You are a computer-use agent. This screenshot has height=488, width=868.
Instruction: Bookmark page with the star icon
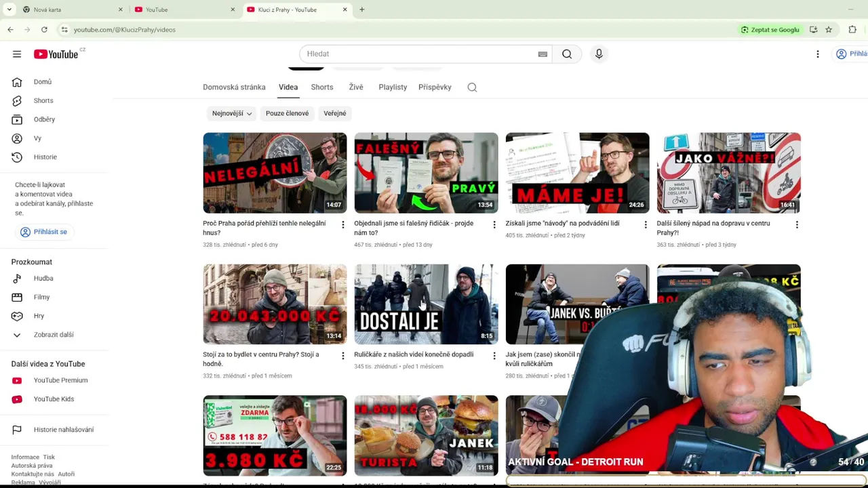pos(829,30)
